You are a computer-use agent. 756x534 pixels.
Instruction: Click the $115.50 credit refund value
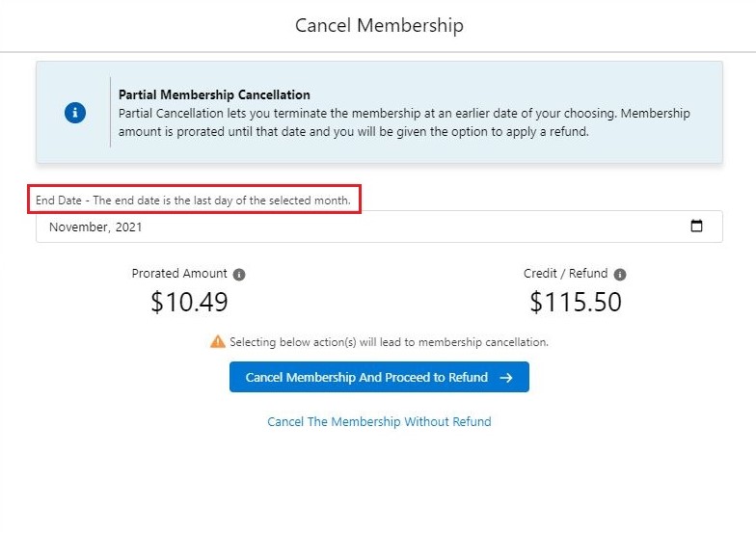pyautogui.click(x=576, y=303)
